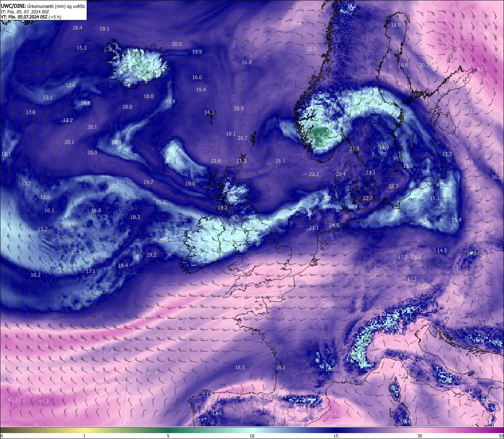504x439 pixels.
Task: Click the map value 15.2
Action: [43, 229]
